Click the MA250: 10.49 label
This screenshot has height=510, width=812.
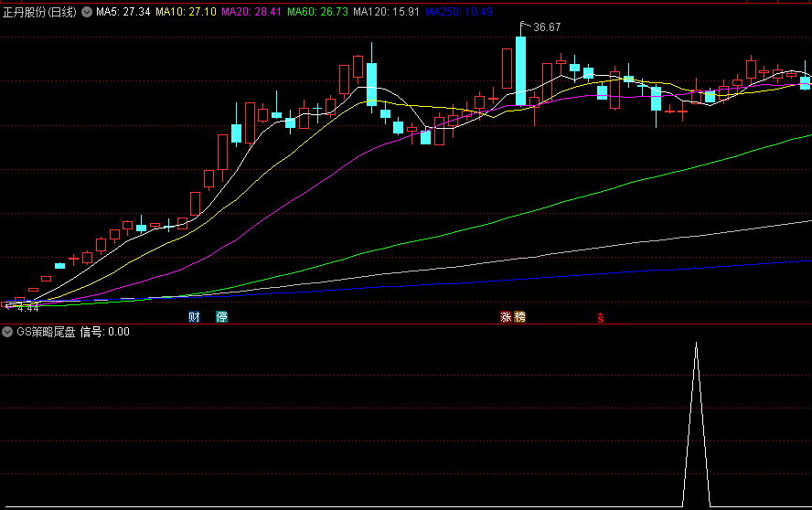click(459, 12)
